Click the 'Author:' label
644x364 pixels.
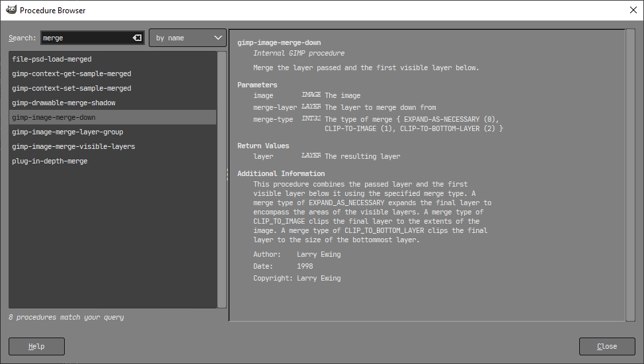pyautogui.click(x=267, y=254)
